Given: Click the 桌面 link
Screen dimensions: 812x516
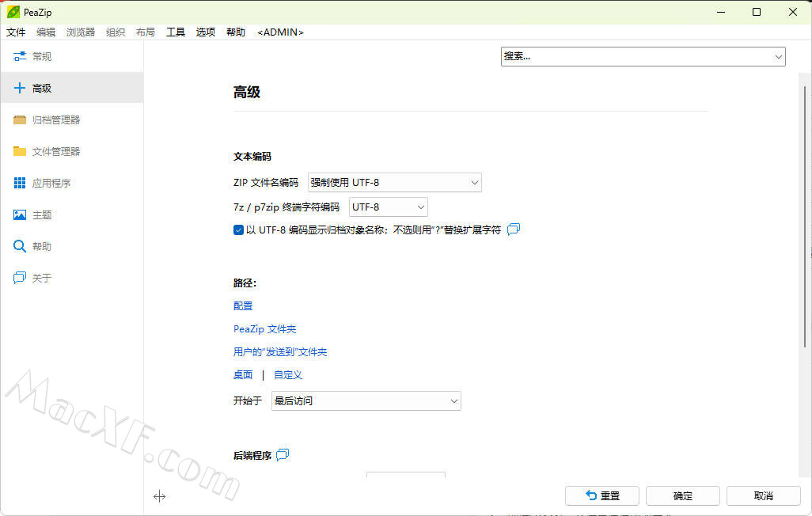Looking at the screenshot, I should click(243, 375).
